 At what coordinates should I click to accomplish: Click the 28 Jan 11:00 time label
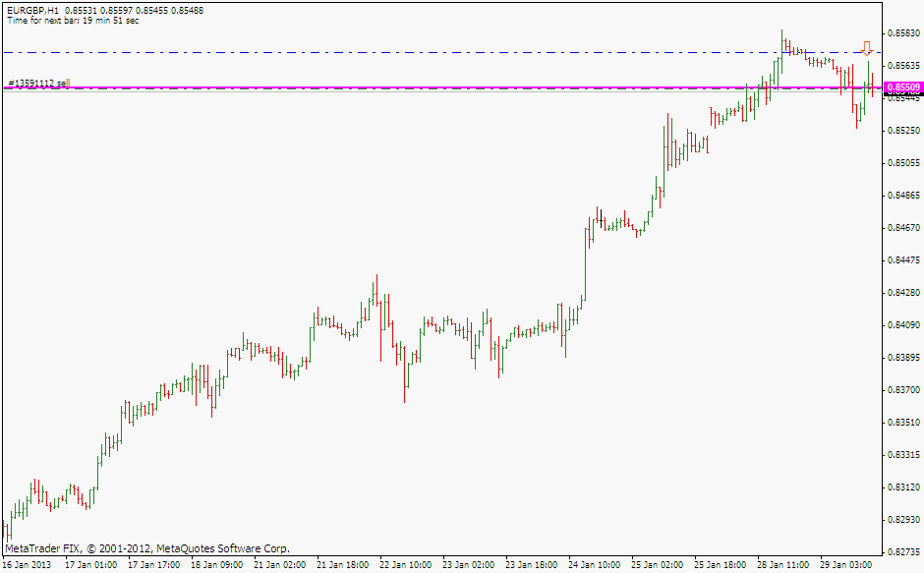[784, 565]
